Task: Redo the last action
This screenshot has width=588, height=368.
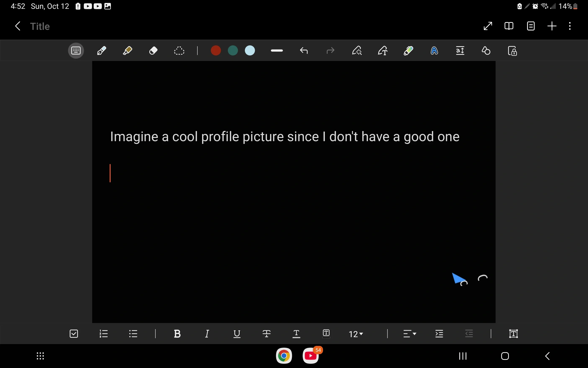Action: 330,51
